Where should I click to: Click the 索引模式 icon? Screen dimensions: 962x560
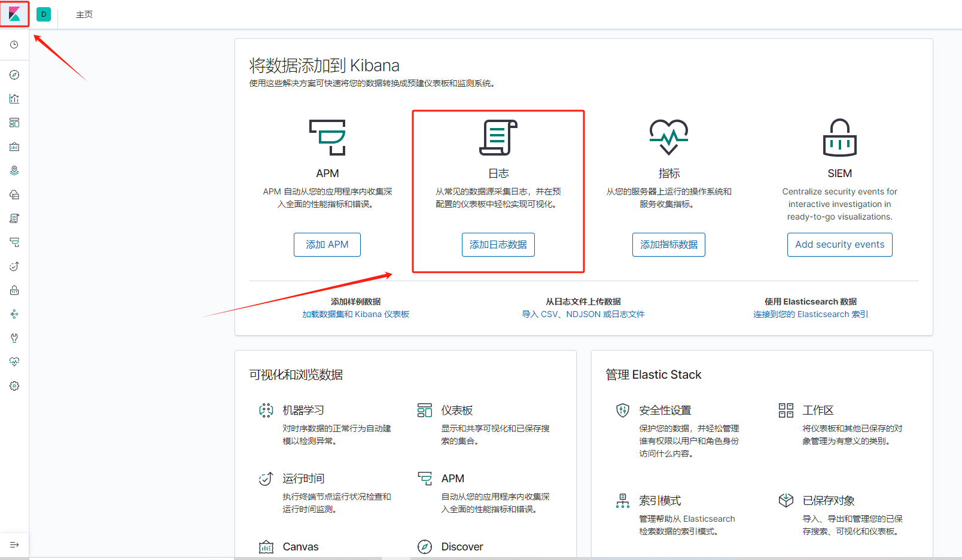tap(623, 501)
